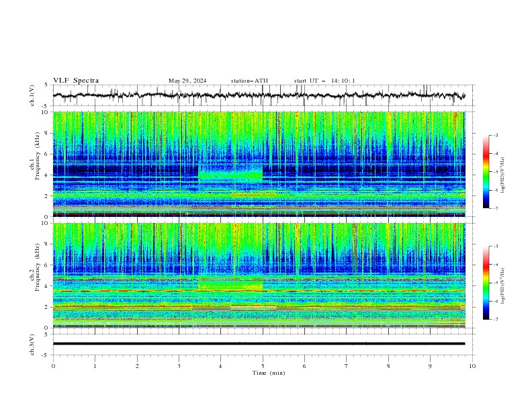The width and height of the screenshot is (532, 411).
Task: Click the ch.1 colorbar 'log(PSD)(V²/Hz)' label
Action: [x=503, y=175]
